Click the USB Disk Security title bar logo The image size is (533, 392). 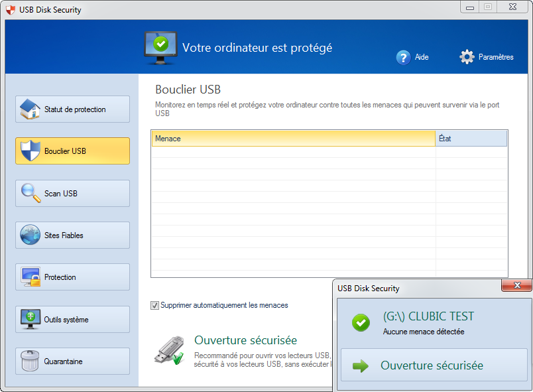click(11, 10)
